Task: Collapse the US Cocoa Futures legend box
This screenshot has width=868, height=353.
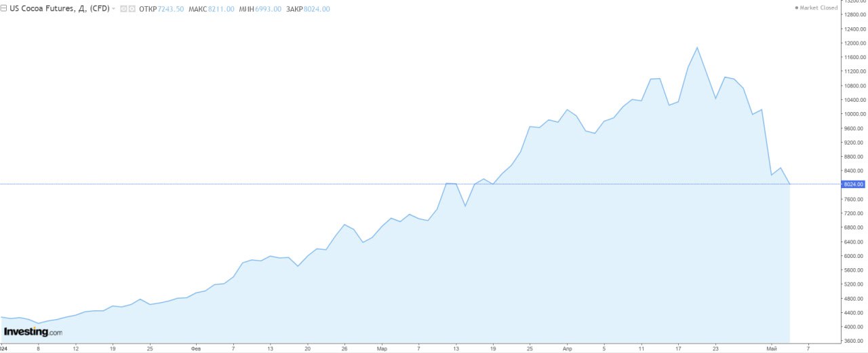Action: click(x=4, y=9)
